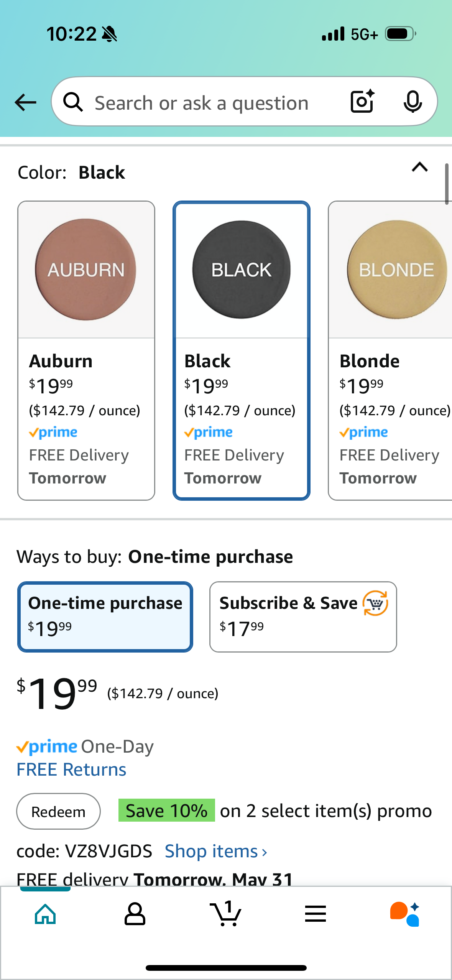Tap the Subscribe & Save recurring cart icon
The image size is (452, 980).
(375, 603)
